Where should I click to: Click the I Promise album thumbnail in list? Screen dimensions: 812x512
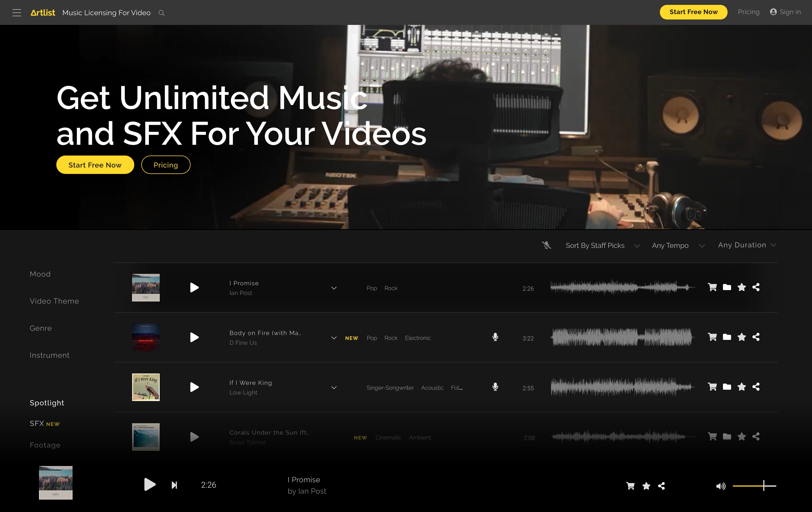[146, 287]
